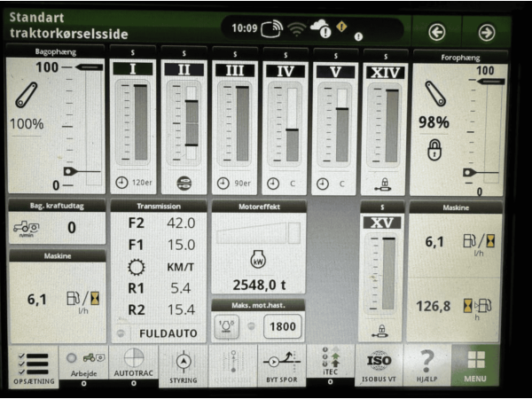The width and height of the screenshot is (532, 399).
Task: Tap the rear hitch arm icon under Bagophæng
Action: [x=26, y=96]
